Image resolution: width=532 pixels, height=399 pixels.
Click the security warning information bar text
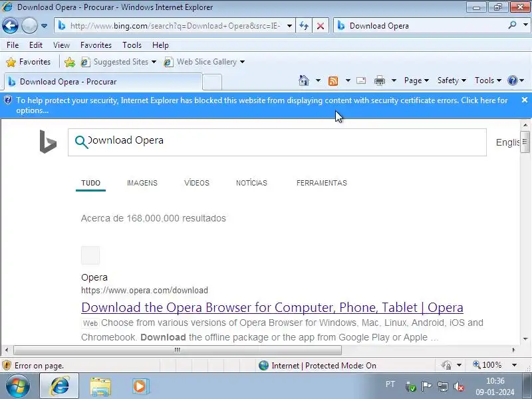click(x=261, y=105)
